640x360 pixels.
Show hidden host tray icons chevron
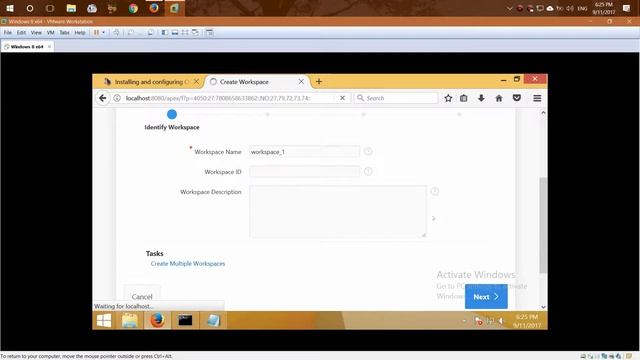tap(509, 9)
